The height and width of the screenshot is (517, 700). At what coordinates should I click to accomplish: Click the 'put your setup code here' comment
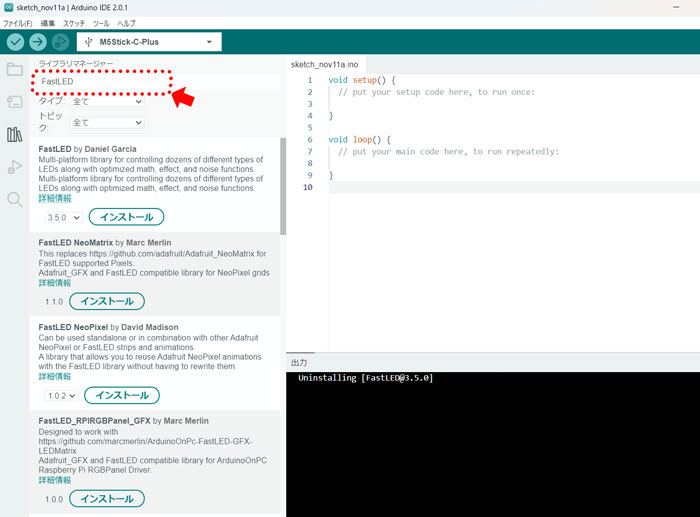(x=436, y=92)
